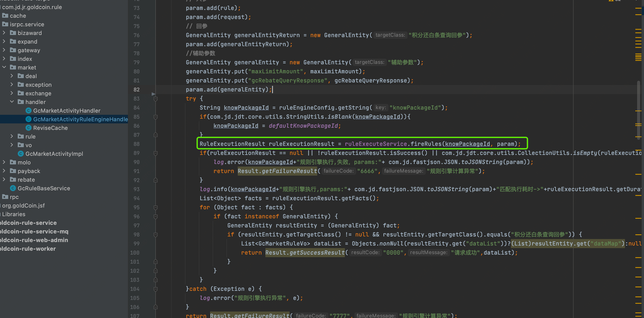
Task: Click line number 88 in gutter
Action: click(137, 144)
